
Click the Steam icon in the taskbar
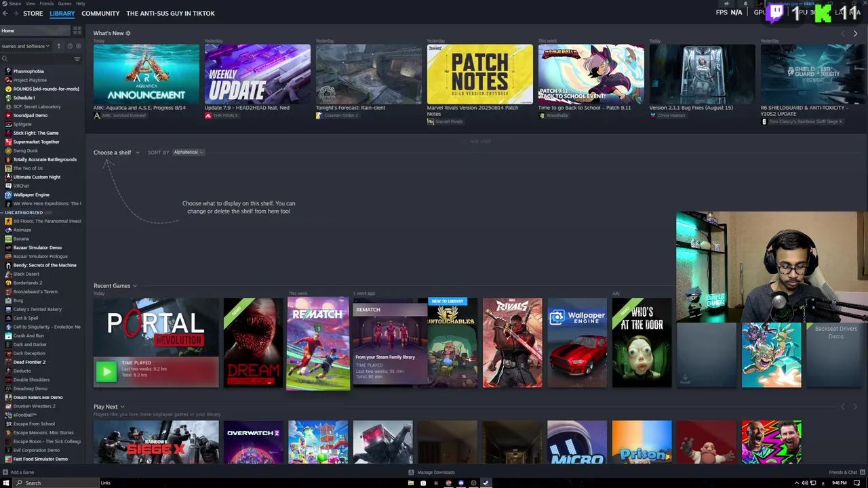[486, 483]
